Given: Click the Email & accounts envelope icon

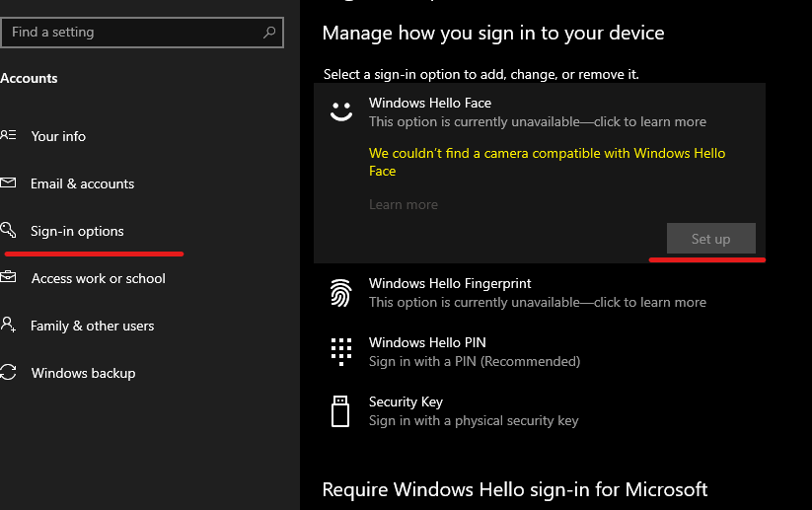Looking at the screenshot, I should (8, 183).
